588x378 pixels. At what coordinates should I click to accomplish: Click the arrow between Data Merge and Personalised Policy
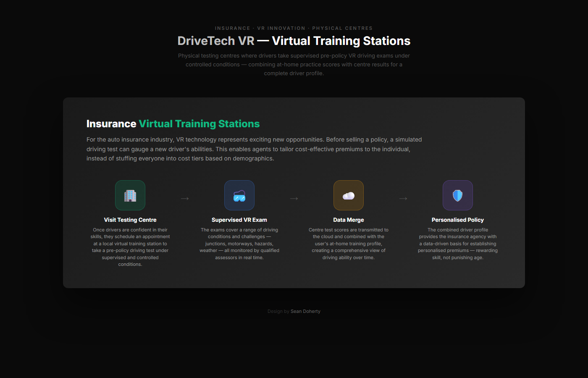pyautogui.click(x=403, y=198)
